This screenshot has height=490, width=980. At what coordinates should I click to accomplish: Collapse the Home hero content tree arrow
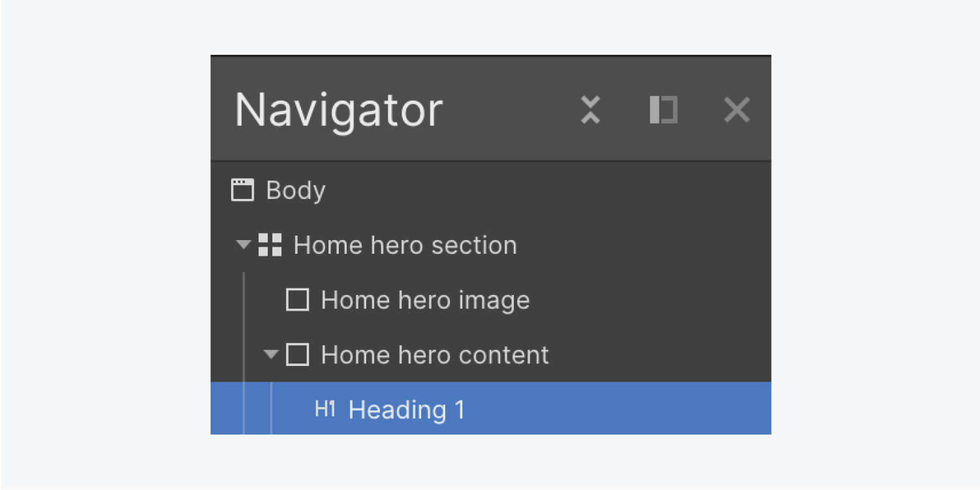pyautogui.click(x=271, y=355)
